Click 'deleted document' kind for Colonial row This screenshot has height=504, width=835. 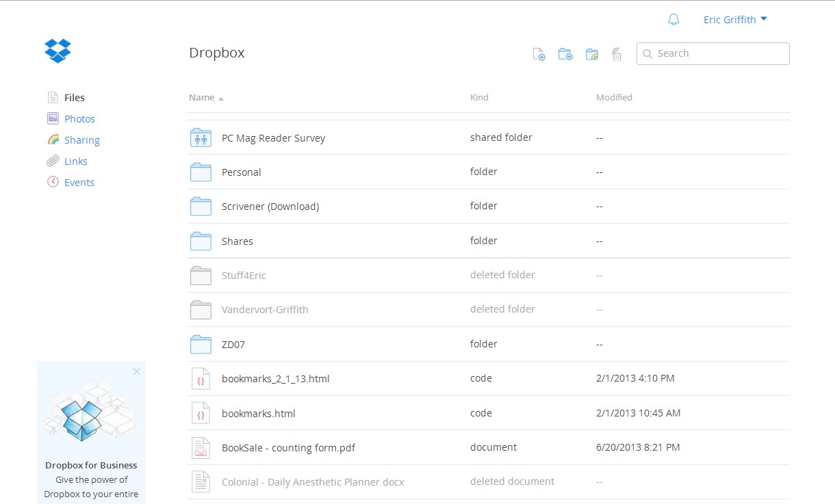tap(512, 481)
